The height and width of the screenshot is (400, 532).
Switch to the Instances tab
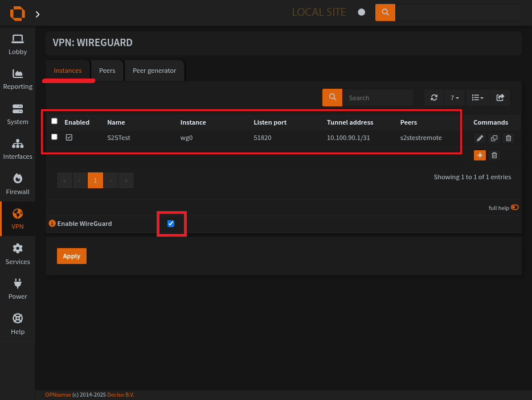click(x=68, y=71)
